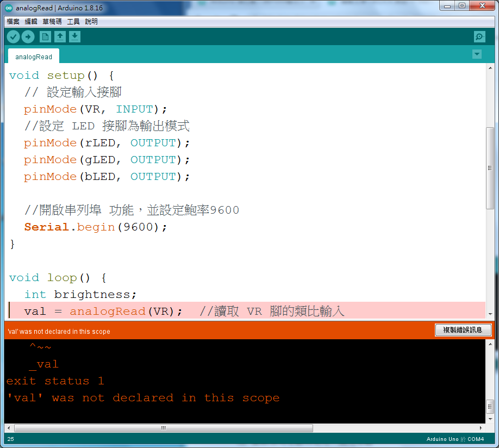Image resolution: width=499 pixels, height=448 pixels.
Task: Open the 草稿碼 menu
Action: [x=52, y=22]
